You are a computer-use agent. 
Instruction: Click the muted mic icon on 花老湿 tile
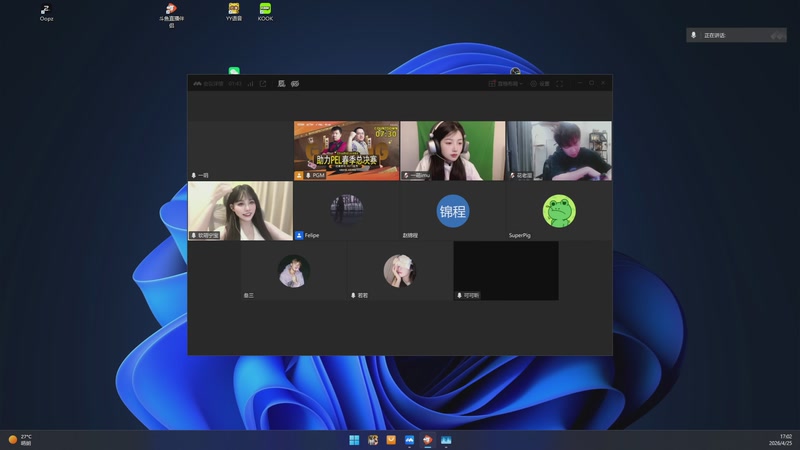coord(512,176)
